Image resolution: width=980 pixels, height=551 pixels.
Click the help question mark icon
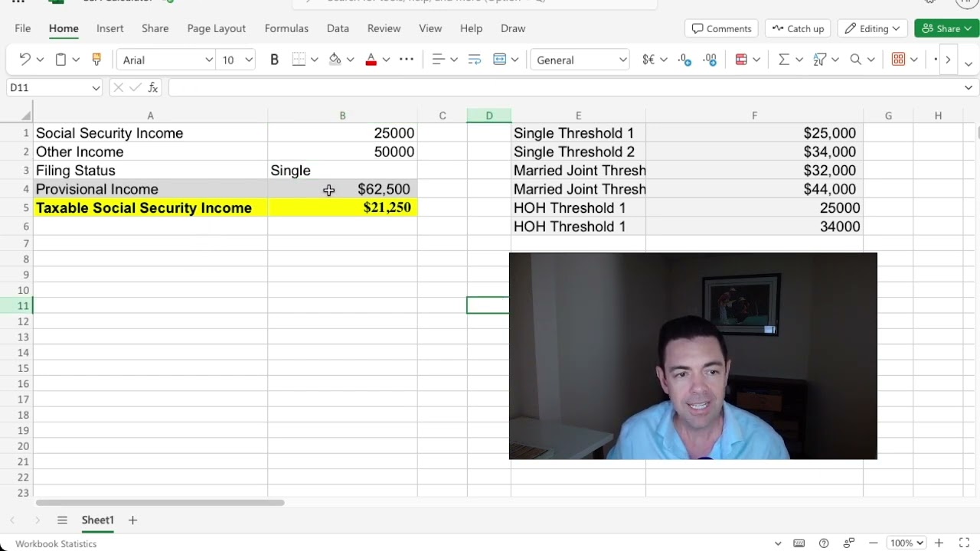(824, 543)
